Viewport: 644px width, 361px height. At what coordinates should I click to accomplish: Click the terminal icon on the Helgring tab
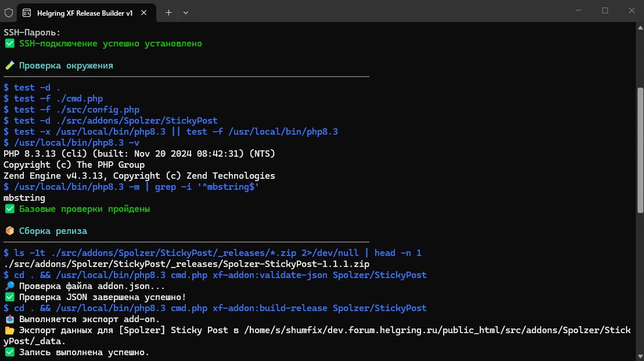27,13
